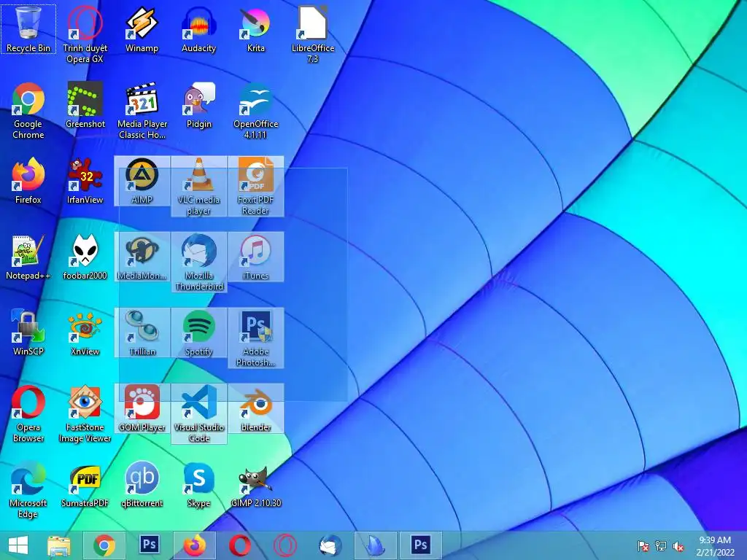The height and width of the screenshot is (560, 747).
Task: Select the VLC media player desktop icon
Action: [x=198, y=186]
